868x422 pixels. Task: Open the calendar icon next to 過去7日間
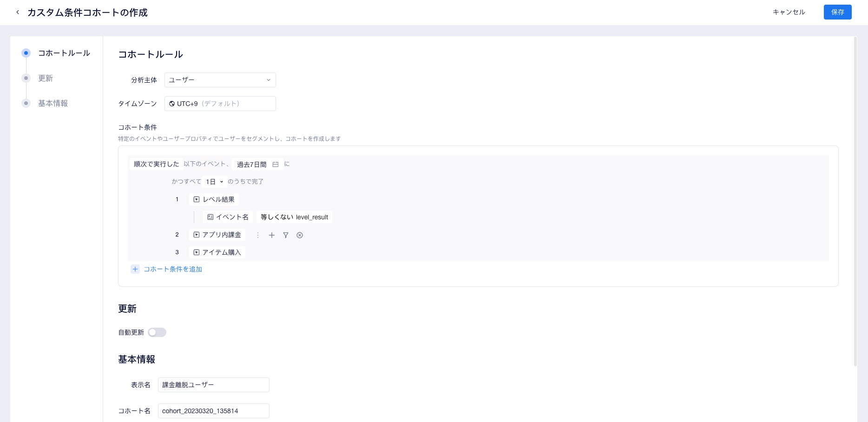point(275,164)
